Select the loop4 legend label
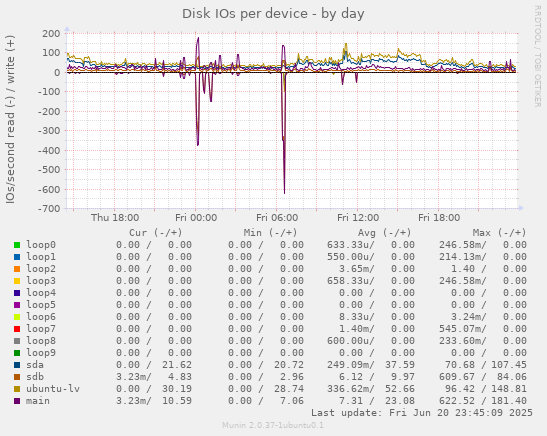The height and width of the screenshot is (436, 547). click(x=41, y=293)
